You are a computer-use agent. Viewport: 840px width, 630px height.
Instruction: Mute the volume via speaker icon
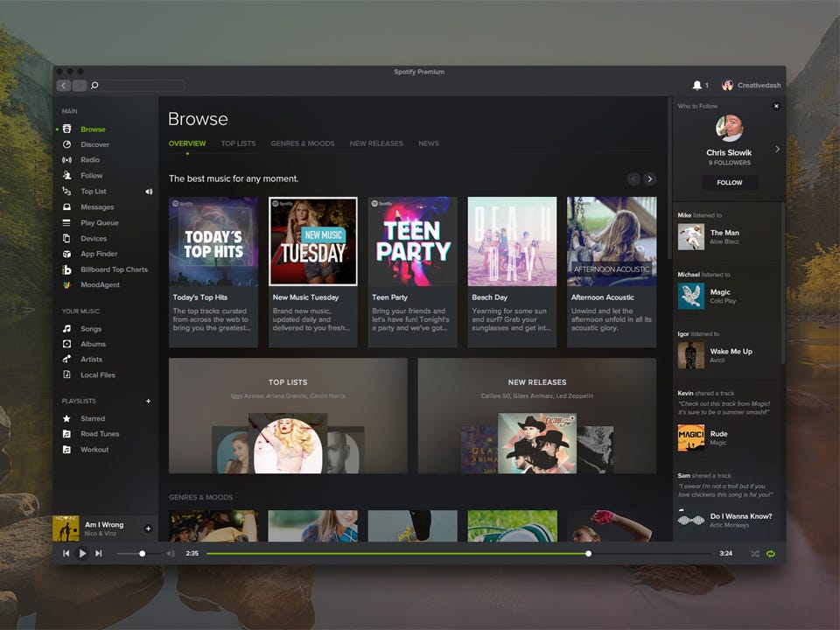pos(171,553)
